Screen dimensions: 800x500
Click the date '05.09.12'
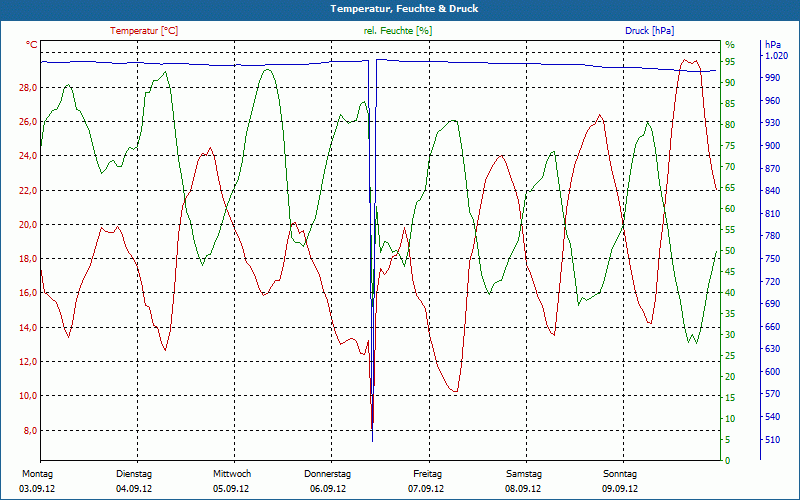(x=231, y=489)
